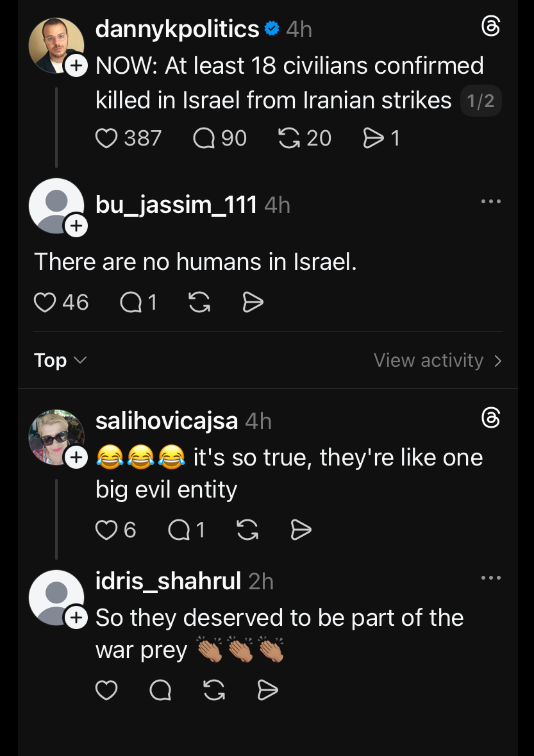The height and width of the screenshot is (756, 534).
Task: Repost the dannykpolitics post
Action: (x=290, y=139)
